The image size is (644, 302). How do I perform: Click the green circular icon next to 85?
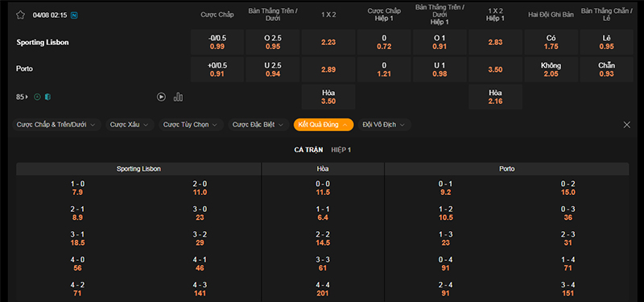[37, 97]
